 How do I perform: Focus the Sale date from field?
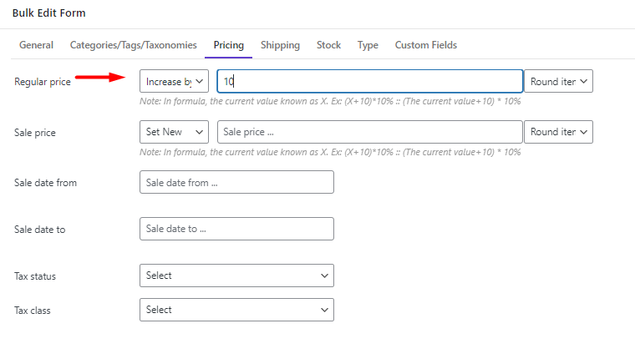[237, 182]
